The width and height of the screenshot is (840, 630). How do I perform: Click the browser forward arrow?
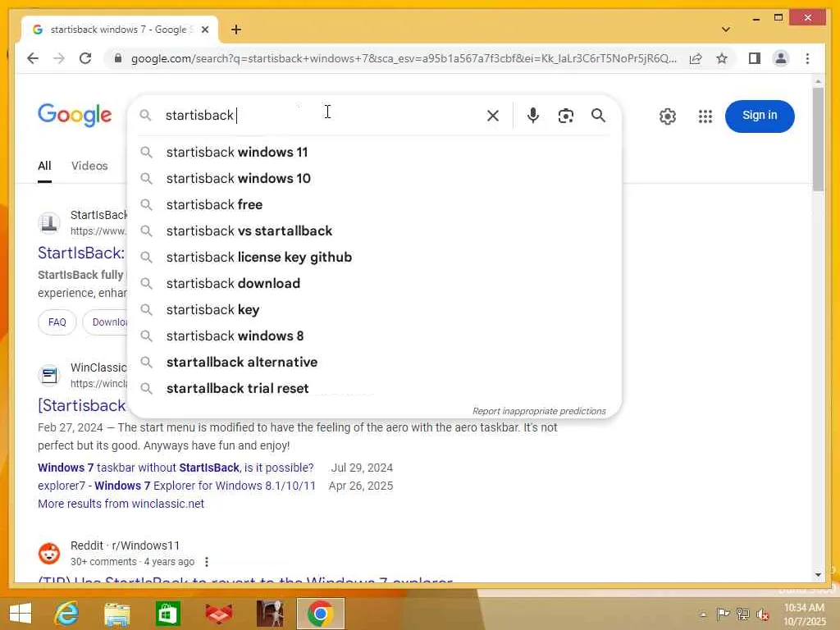(59, 58)
